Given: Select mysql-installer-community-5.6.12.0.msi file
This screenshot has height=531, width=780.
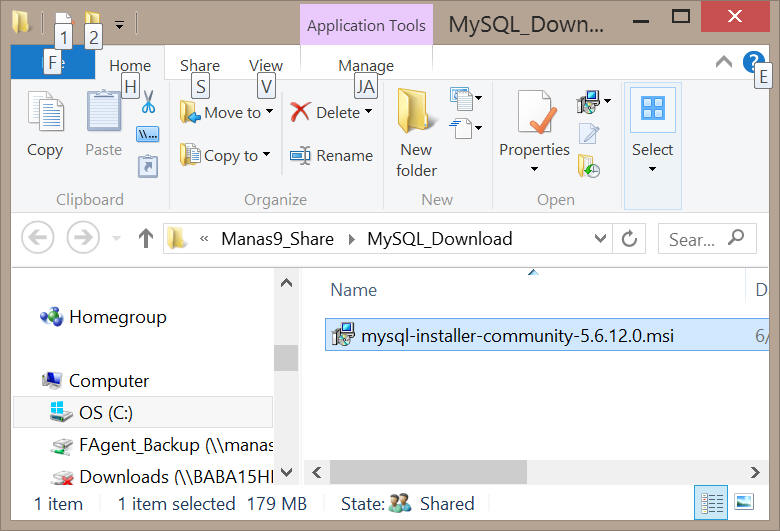Looking at the screenshot, I should (x=547, y=335).
